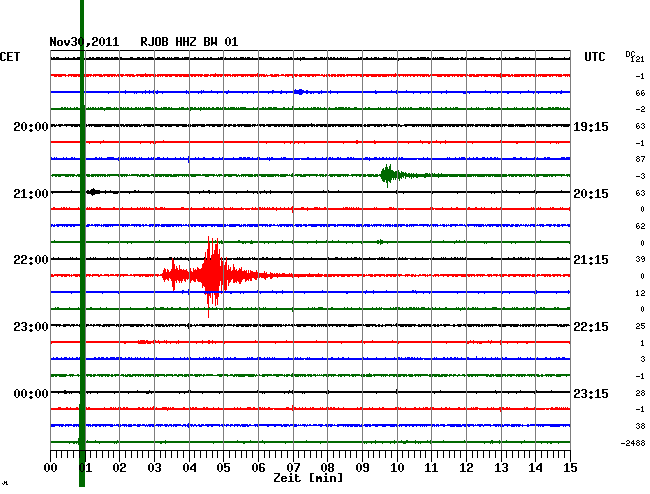Select the station label RJOB HHZ BW 01
Screen dimensions: 650x494
pyautogui.click(x=189, y=42)
